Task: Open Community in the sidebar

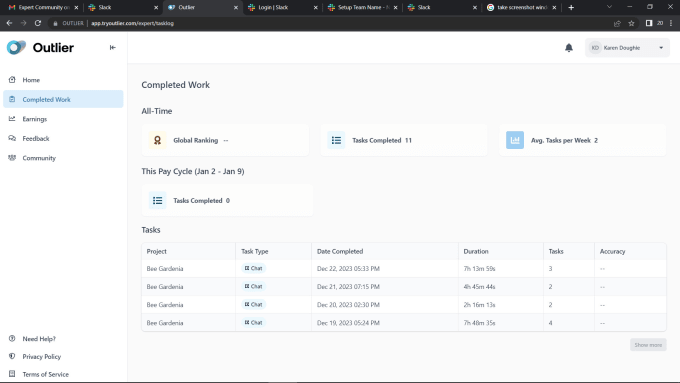Action: (63, 158)
